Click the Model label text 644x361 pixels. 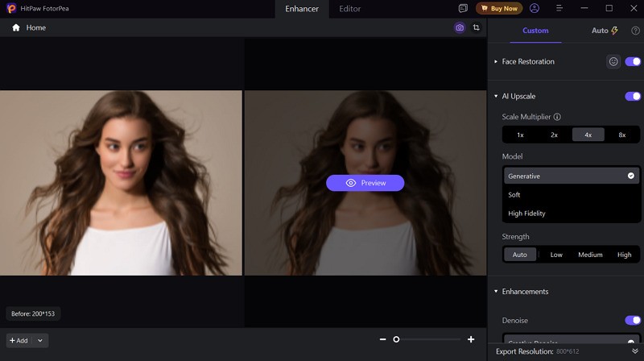[512, 156]
